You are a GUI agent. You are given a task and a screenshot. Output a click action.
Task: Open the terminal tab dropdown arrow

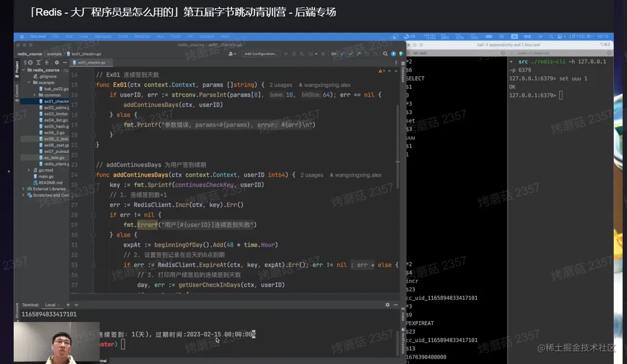click(x=76, y=305)
